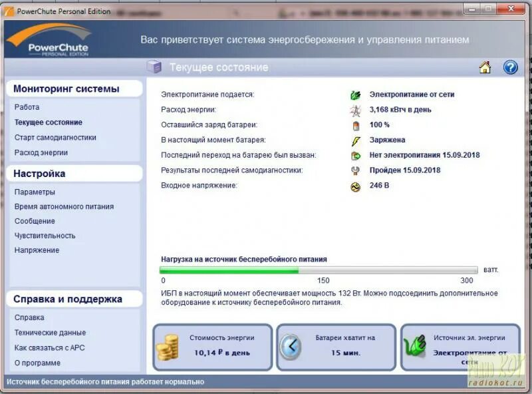The height and width of the screenshot is (394, 532).
Task: Select Текущее состояние in the sidebar
Action: [48, 122]
